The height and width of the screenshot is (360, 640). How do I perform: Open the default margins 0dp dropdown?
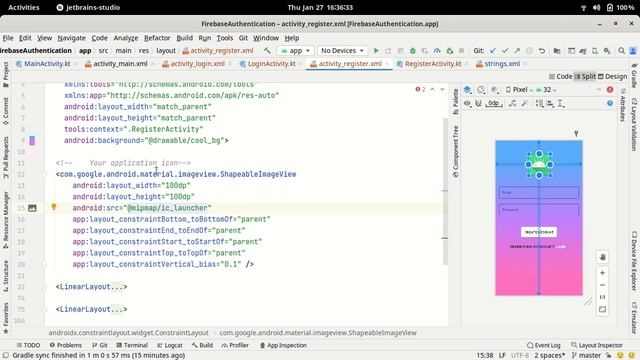493,104
